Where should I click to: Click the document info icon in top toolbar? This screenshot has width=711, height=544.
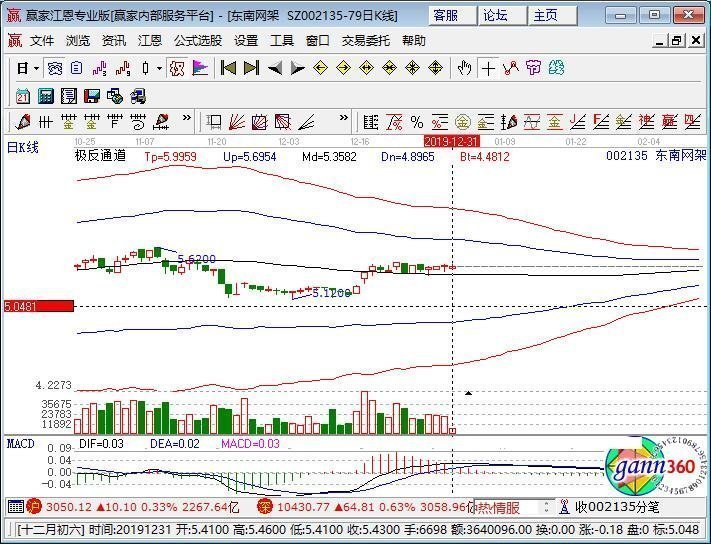(76, 68)
